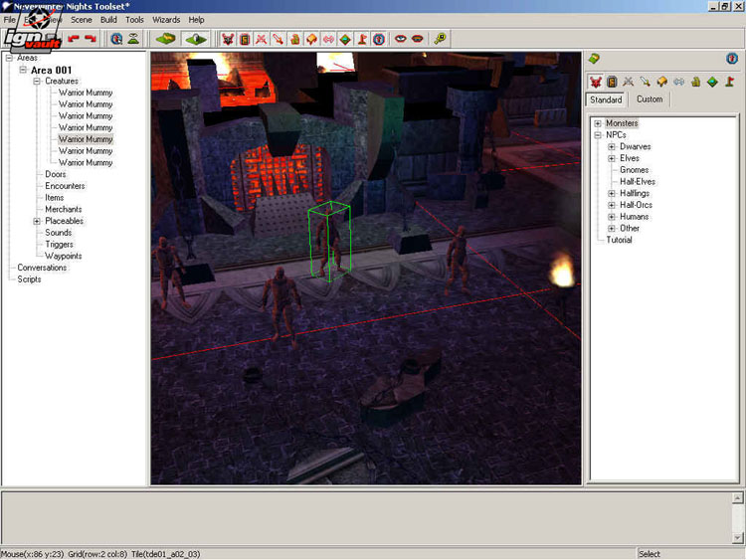Select the Placeables palette chest icon

point(661,82)
